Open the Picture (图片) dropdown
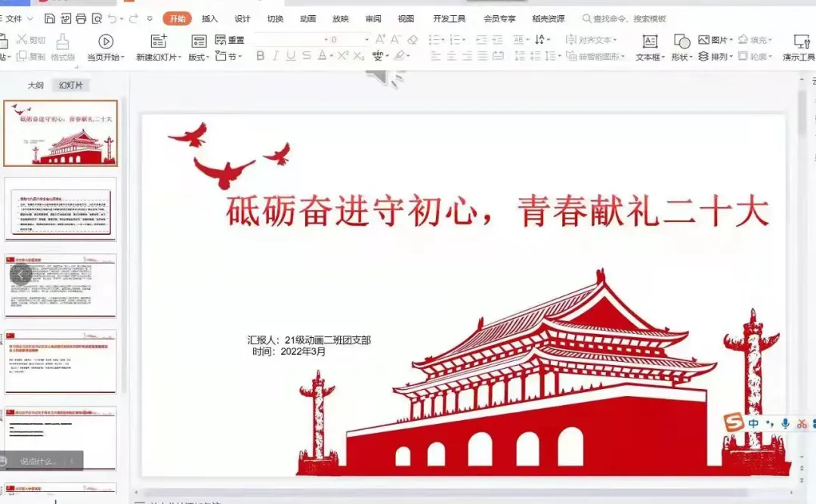This screenshot has height=504, width=816. coord(716,39)
